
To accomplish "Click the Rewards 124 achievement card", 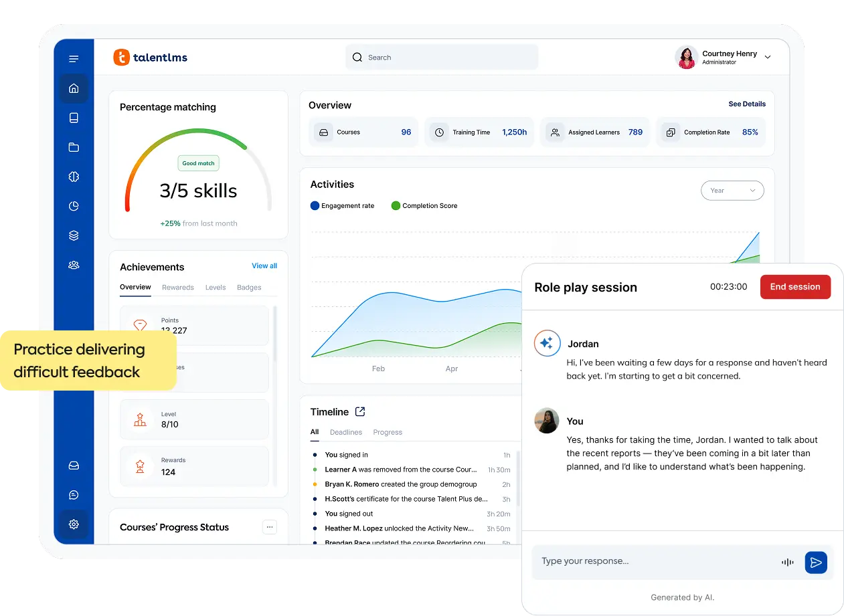I will 194,466.
